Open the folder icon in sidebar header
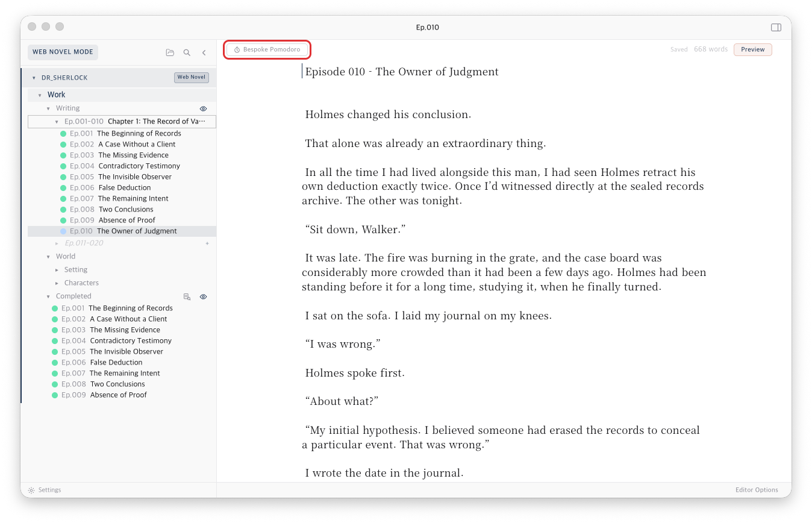This screenshot has width=812, height=523. (x=170, y=53)
